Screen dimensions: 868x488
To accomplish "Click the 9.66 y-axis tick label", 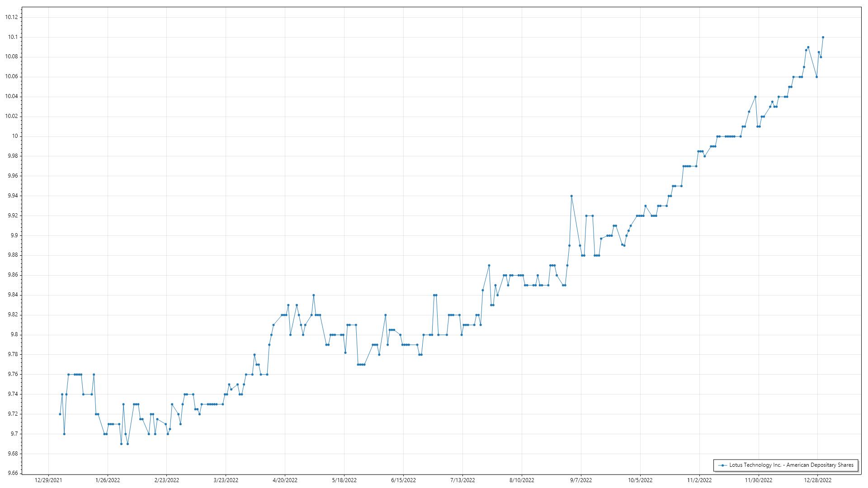I will [x=13, y=473].
